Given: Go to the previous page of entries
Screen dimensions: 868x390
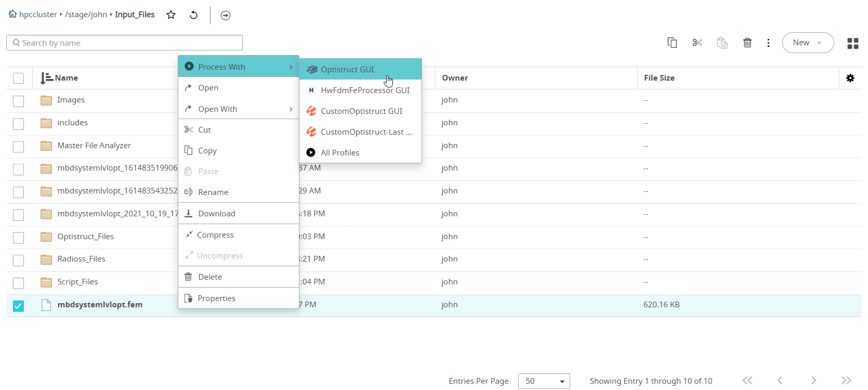Looking at the screenshot, I should pyautogui.click(x=780, y=381).
